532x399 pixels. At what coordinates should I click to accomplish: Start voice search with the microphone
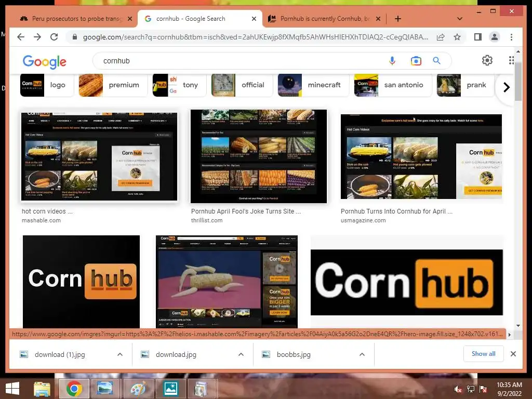[392, 61]
